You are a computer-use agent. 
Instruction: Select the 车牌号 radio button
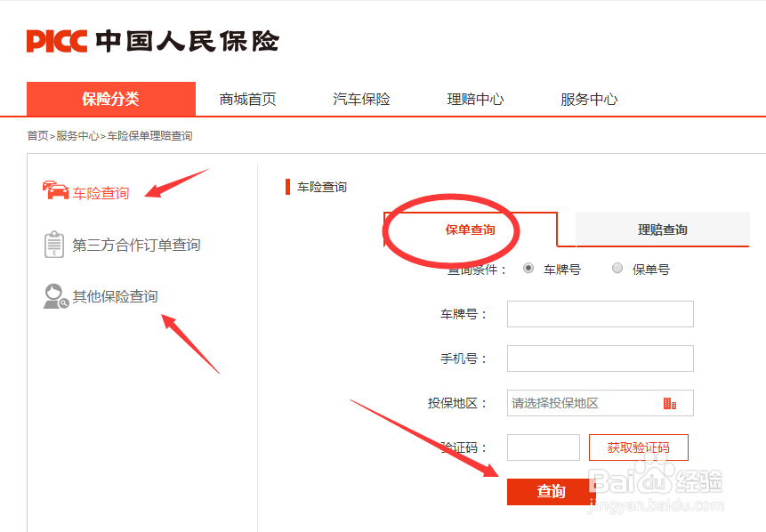pyautogui.click(x=527, y=269)
